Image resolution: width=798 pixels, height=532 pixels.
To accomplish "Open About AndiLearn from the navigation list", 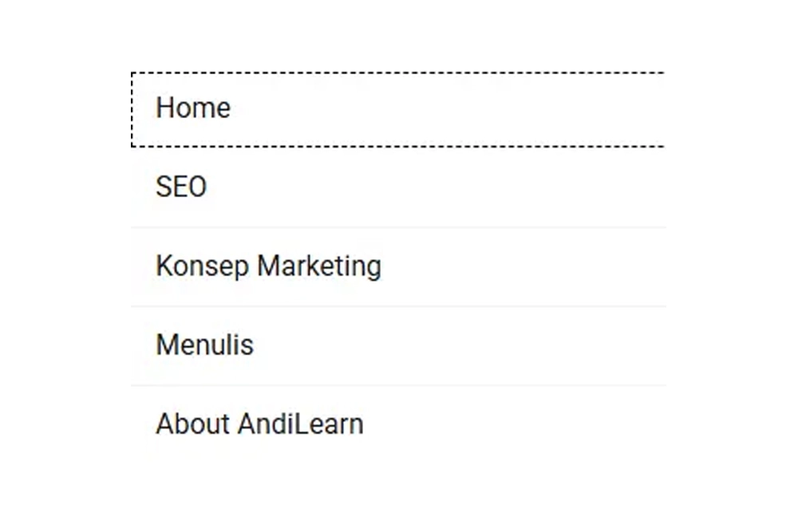I will click(259, 424).
